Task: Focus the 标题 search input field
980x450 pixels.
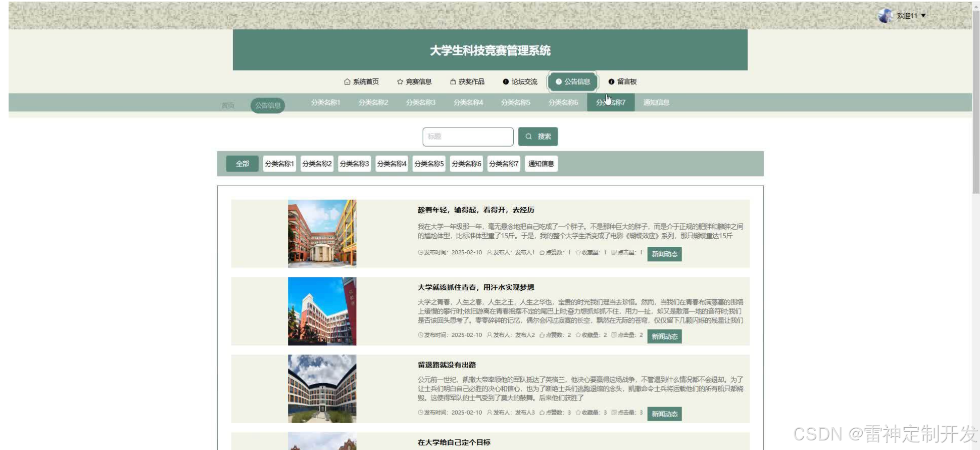Action: pos(468,137)
